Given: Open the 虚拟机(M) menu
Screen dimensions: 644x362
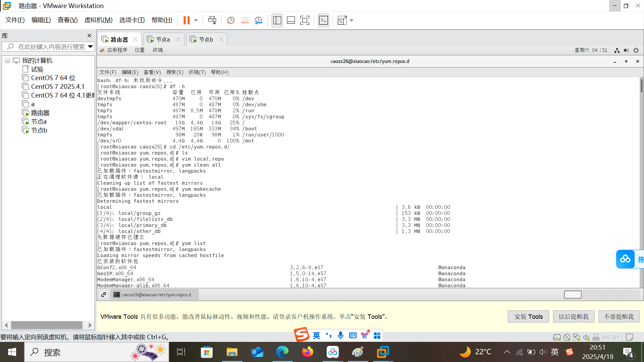Looking at the screenshot, I should coord(98,20).
